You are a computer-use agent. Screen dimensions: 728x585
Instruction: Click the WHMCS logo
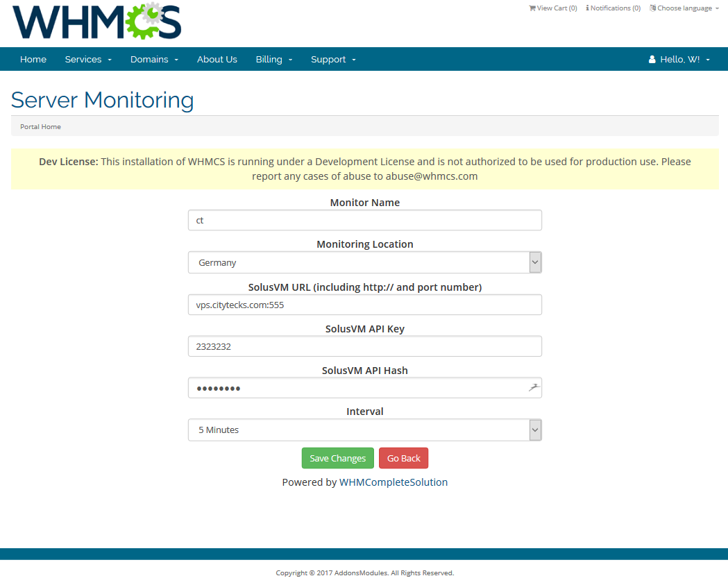click(97, 22)
